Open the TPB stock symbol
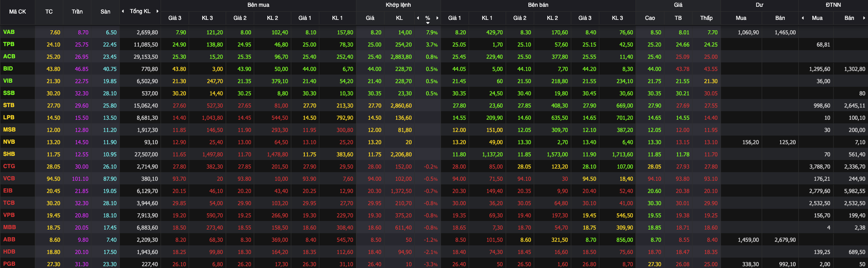The height and width of the screenshot is (268, 868). click(x=9, y=44)
